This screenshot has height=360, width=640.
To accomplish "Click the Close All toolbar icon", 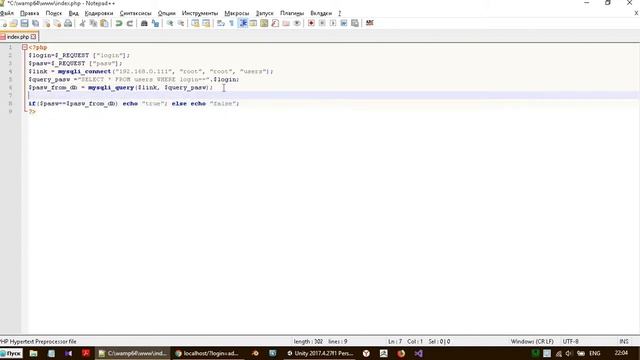I will point(57,23).
